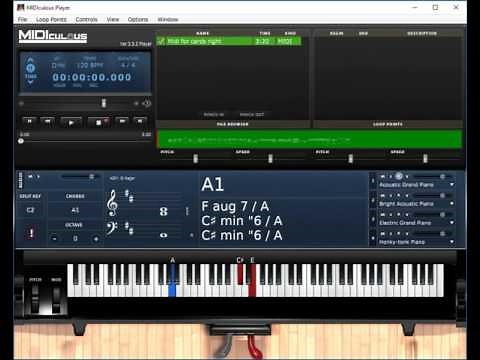Click the plus icon right of tempo slider
Viewport: 480px width, 360px height.
[136, 104]
